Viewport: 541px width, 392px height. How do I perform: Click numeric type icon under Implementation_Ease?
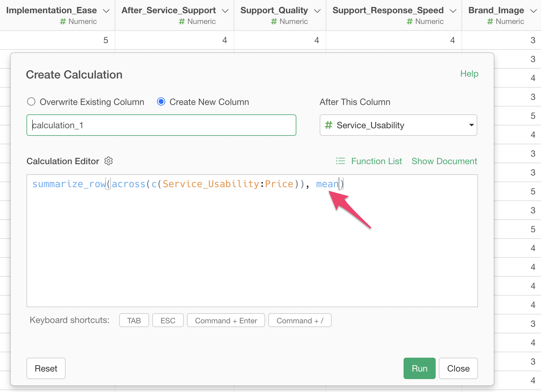63,21
